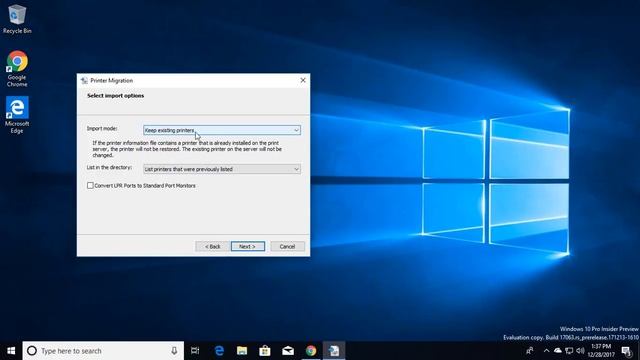Open the taskbar clock and date

(x=601, y=351)
